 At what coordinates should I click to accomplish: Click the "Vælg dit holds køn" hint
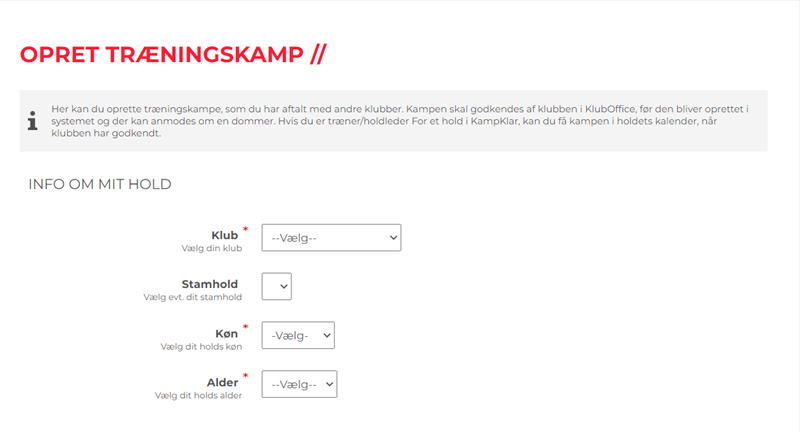coord(200,346)
